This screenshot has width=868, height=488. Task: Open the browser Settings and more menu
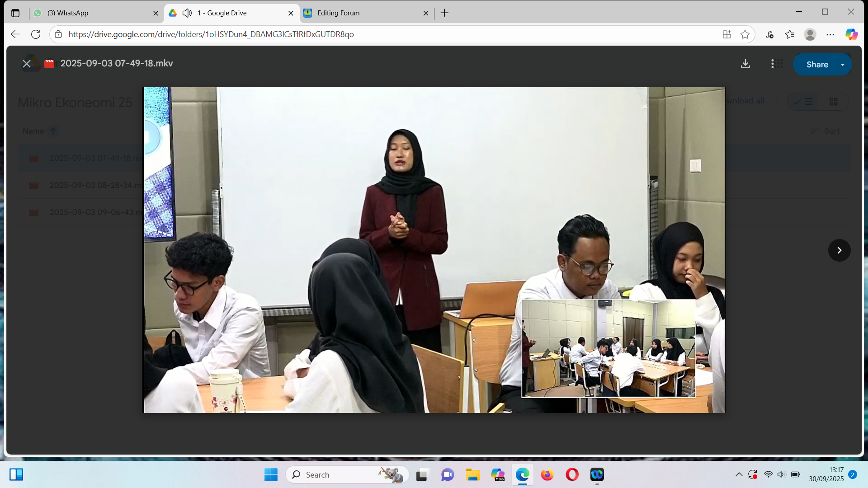coord(830,34)
